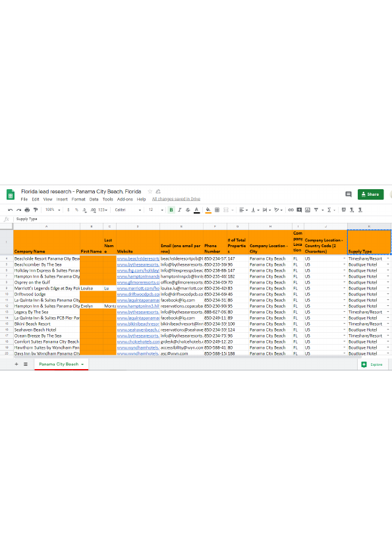
Task: Click the Undo icon in toolbar
Action: click(x=11, y=210)
